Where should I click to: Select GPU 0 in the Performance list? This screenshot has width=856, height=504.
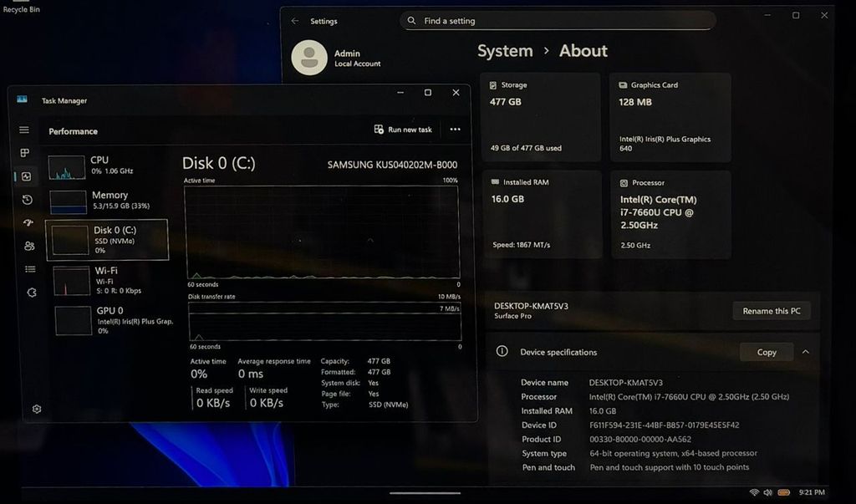(110, 320)
